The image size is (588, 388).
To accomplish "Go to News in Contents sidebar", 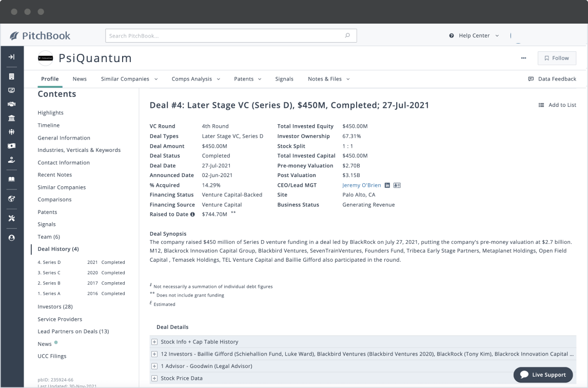I will tap(45, 344).
